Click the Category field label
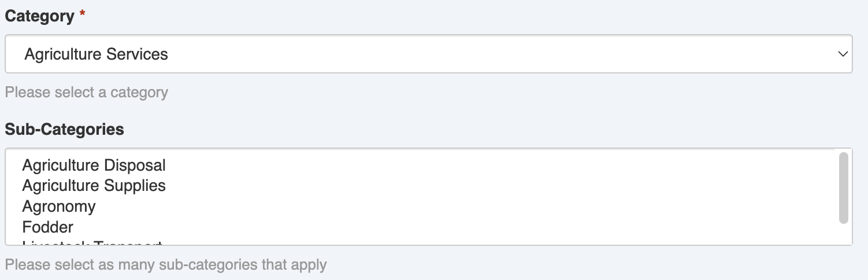The height and width of the screenshot is (280, 868). [39, 16]
